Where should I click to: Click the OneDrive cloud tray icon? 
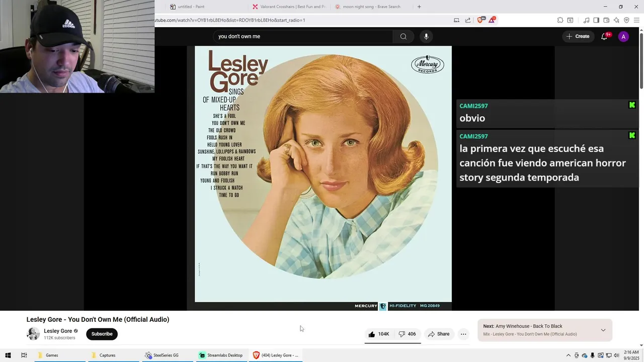585,355
